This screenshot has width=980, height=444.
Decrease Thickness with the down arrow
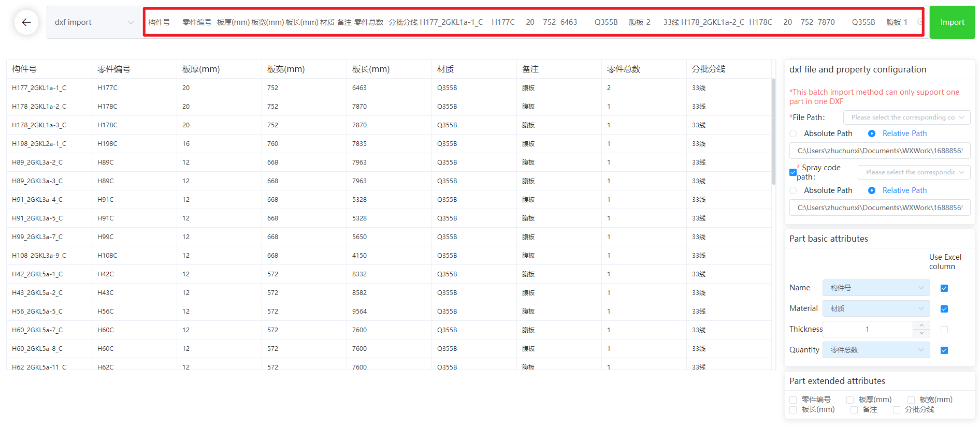921,333
